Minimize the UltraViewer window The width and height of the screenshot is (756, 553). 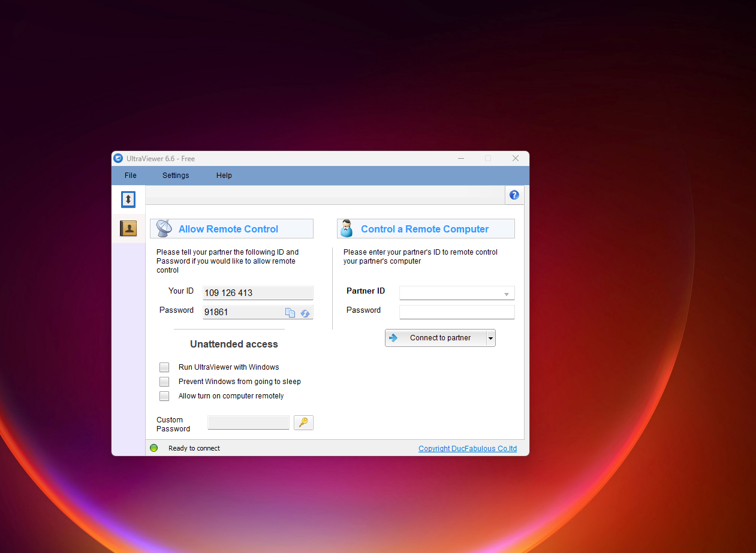(461, 158)
